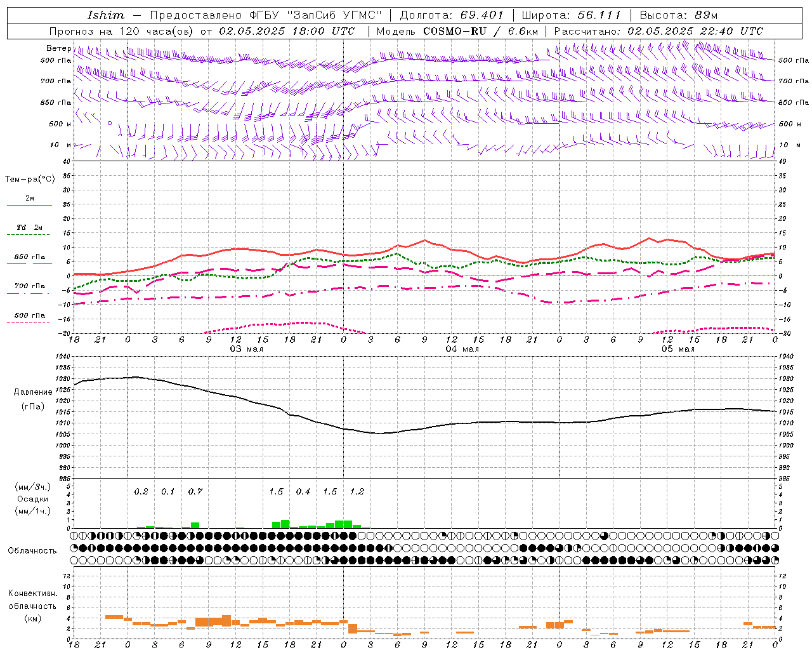Image resolution: width=812 pixels, height=650 pixels.
Task: Click the "700 гПа" temperature legend line sample
Action: [29, 293]
